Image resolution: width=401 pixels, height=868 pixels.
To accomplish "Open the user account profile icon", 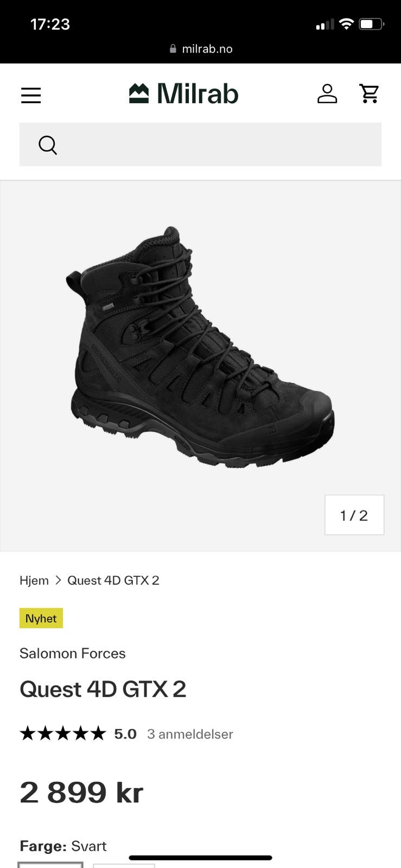I will point(327,93).
